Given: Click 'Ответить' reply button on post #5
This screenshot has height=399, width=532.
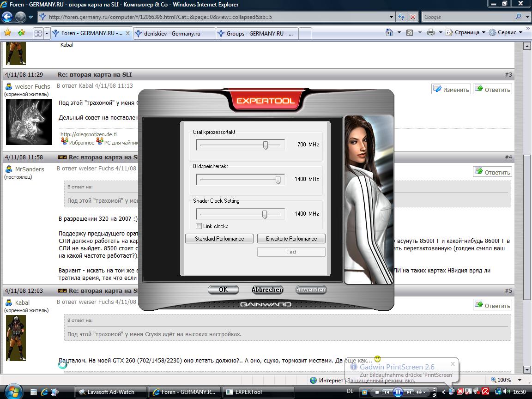Looking at the screenshot, I should click(x=492, y=305).
